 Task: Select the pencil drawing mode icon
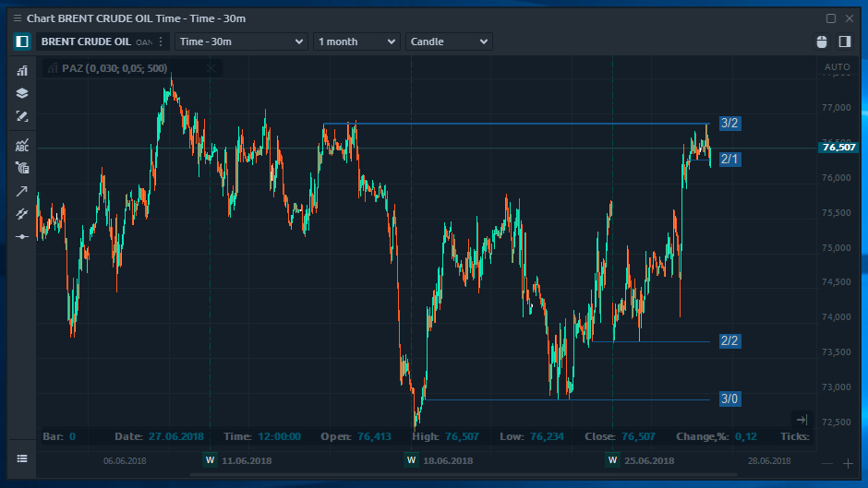pos(22,116)
